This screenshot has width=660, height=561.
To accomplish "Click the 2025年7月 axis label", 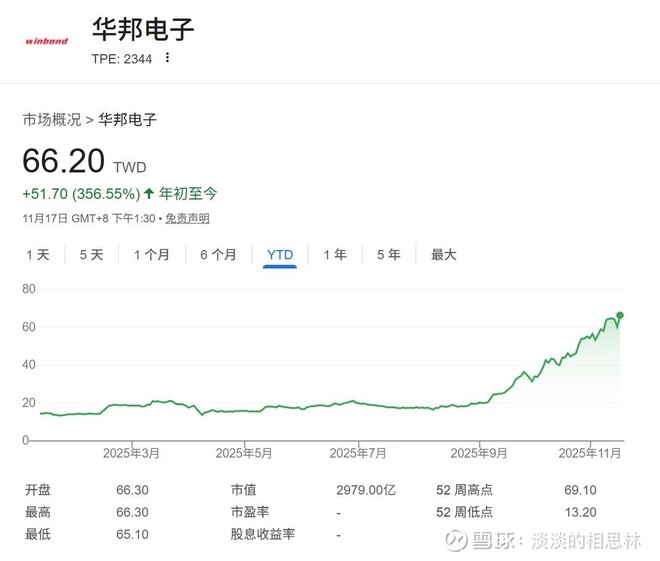I will [358, 453].
